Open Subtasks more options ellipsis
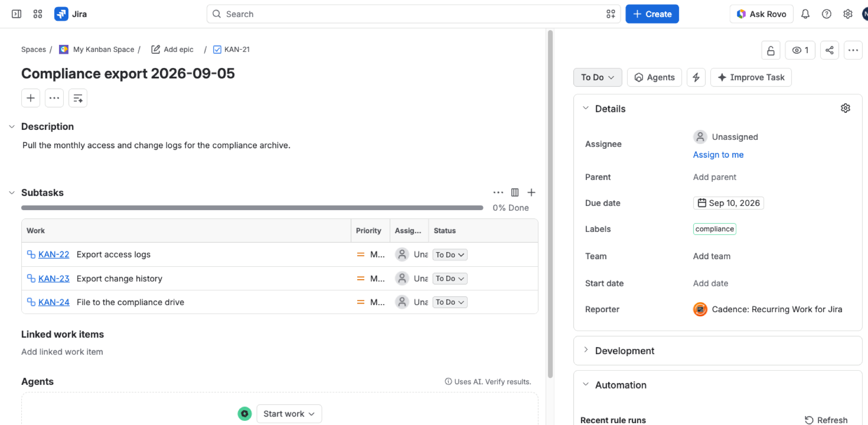Screen dimensions: 868x425 coord(498,192)
